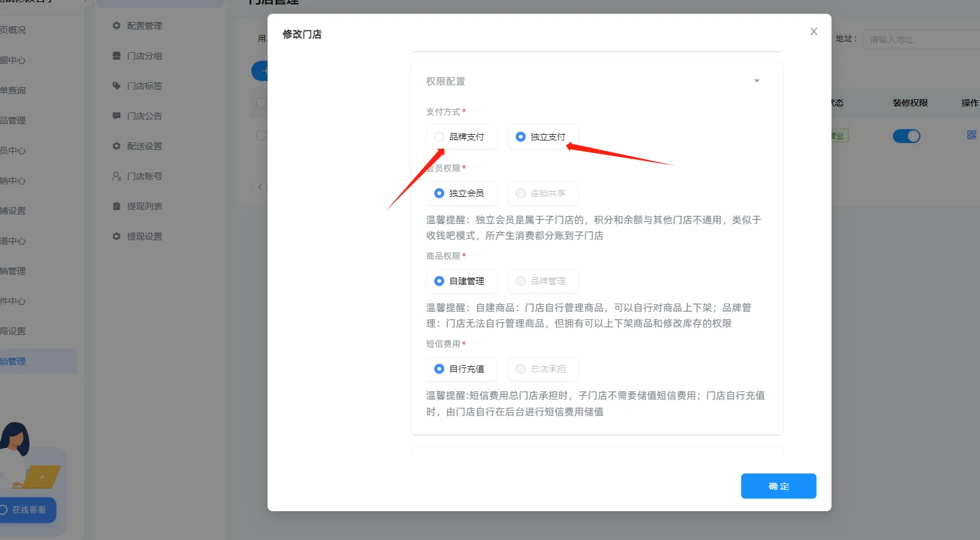This screenshot has height=540, width=980.
Task: Navigate to 商品管理 in the sidebar
Action: [13, 120]
